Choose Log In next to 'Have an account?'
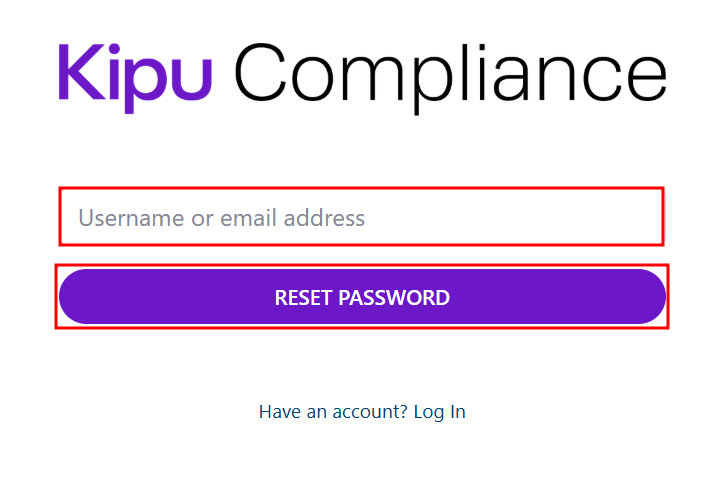 click(x=439, y=412)
